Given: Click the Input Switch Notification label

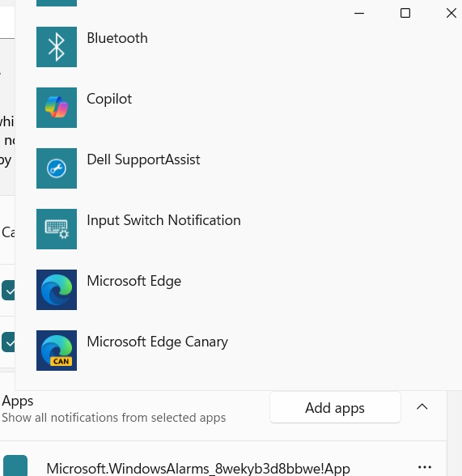Looking at the screenshot, I should click(163, 220).
